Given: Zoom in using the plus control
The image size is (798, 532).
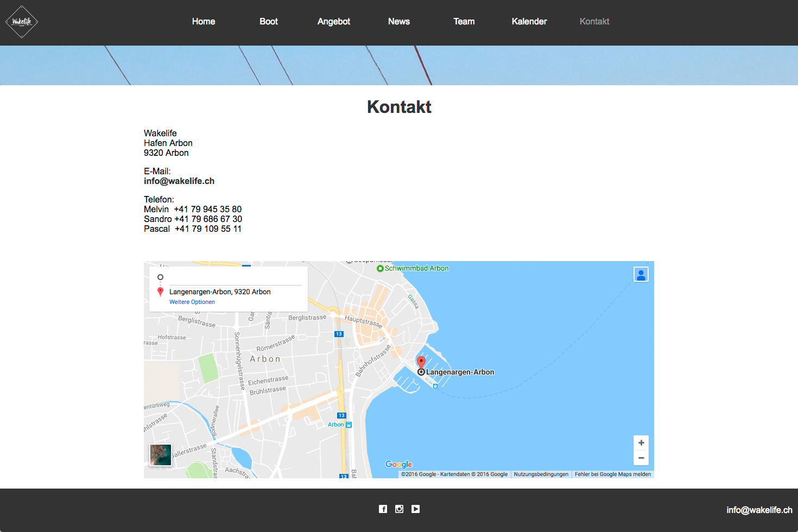Looking at the screenshot, I should (641, 443).
